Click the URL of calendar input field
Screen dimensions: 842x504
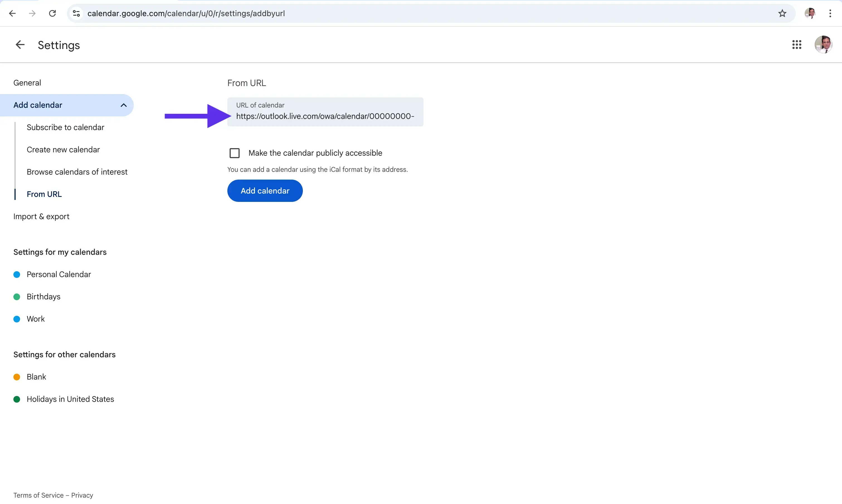(325, 116)
